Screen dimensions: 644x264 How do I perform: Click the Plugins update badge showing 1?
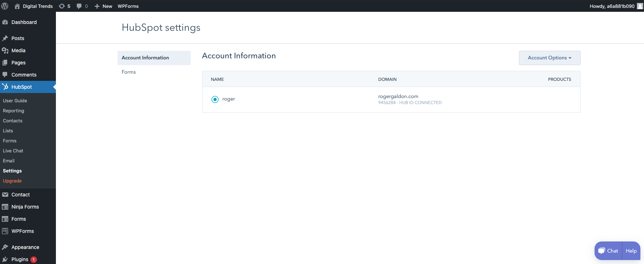[x=34, y=260]
